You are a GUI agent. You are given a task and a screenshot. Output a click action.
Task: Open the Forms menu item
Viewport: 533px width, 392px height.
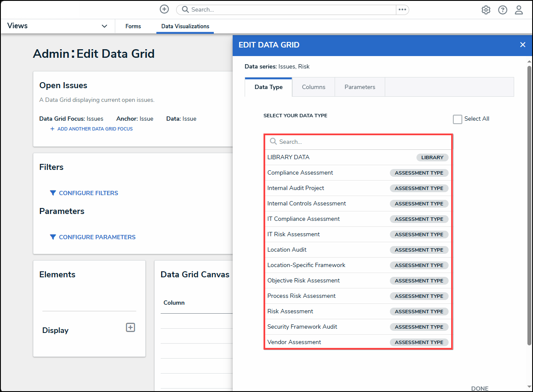pyautogui.click(x=133, y=26)
